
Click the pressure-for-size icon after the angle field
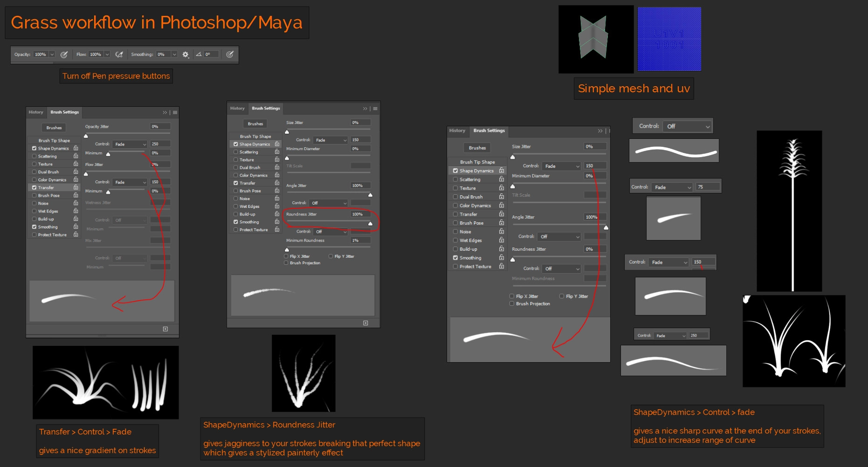(230, 55)
